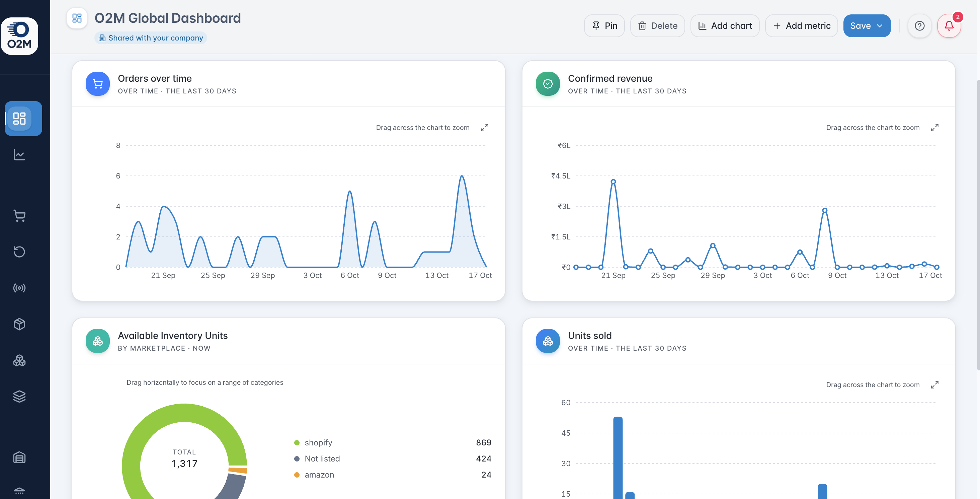Click the page vertical scrollbar
980x499 pixels.
pyautogui.click(x=978, y=225)
